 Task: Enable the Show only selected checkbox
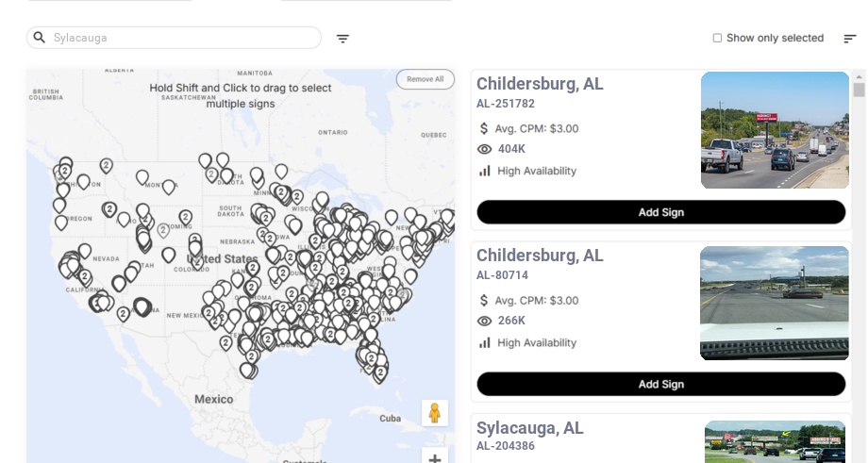pyautogui.click(x=717, y=38)
